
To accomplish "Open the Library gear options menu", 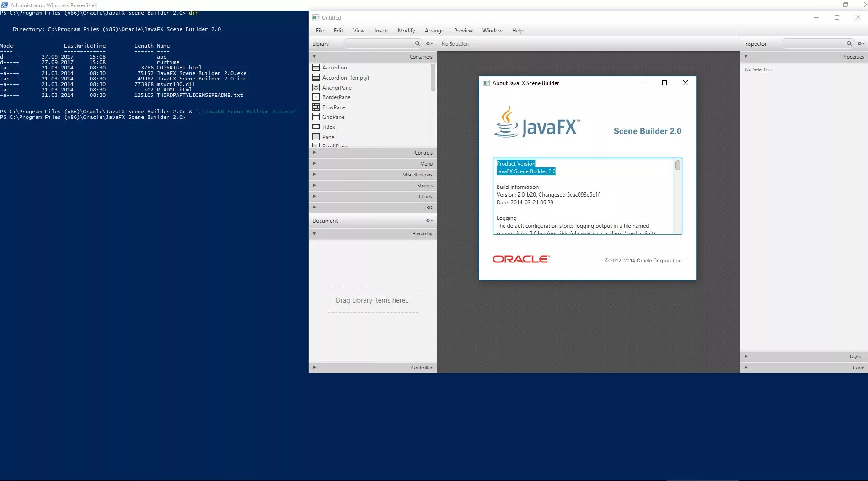I will 429,43.
